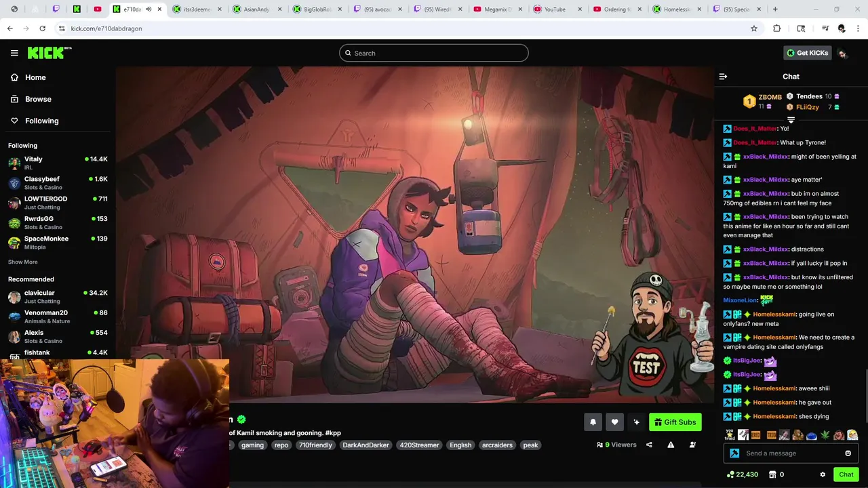
Task: Open the shop icon with 0
Action: [776, 474]
